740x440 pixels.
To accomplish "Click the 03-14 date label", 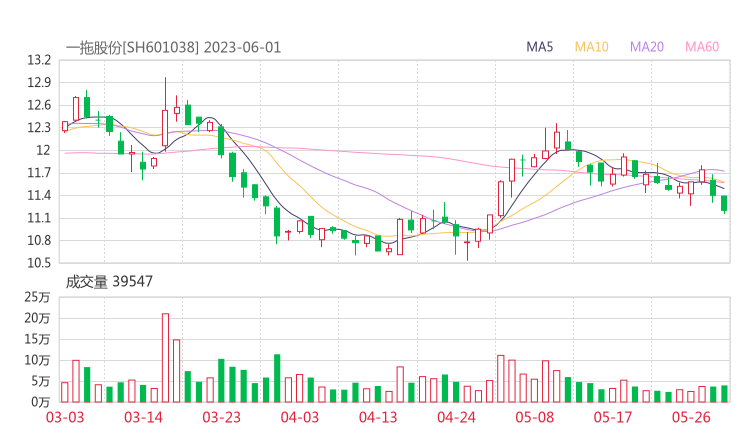I will coord(143,417).
